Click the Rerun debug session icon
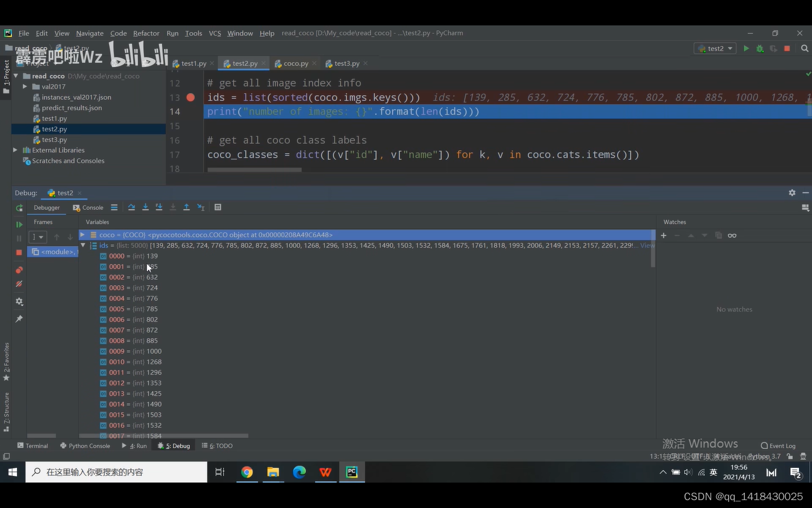Viewport: 812px width, 508px height. point(19,208)
